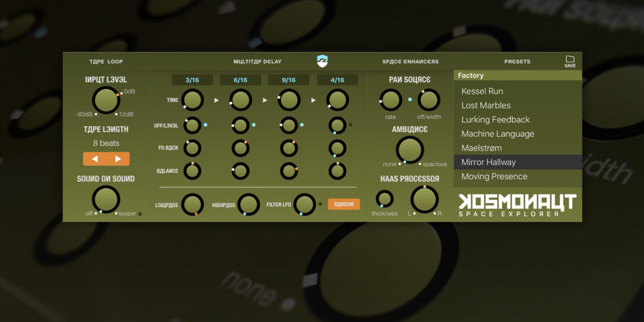This screenshot has height=322, width=644.
Task: Click the Kosmonaut Space Explorer logo
Action: (517, 205)
